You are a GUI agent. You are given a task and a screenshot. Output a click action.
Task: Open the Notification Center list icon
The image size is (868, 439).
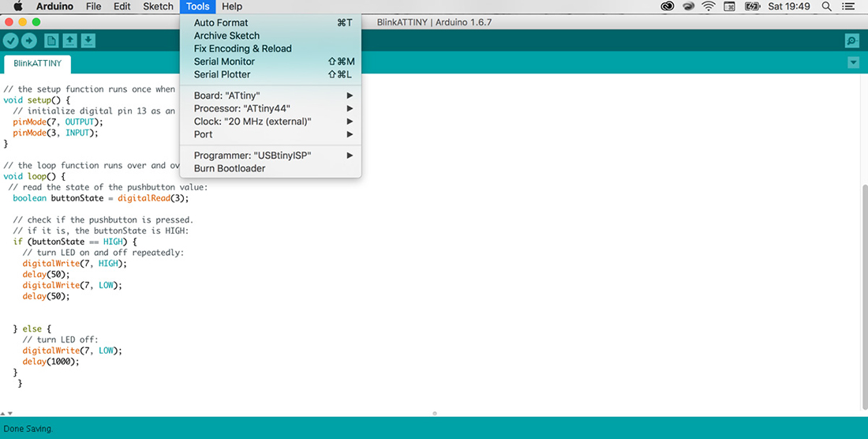848,6
